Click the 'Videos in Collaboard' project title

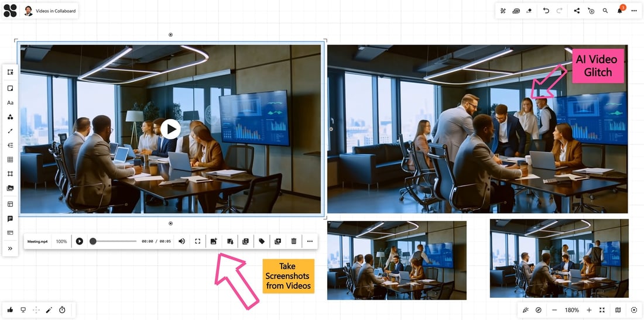point(56,11)
